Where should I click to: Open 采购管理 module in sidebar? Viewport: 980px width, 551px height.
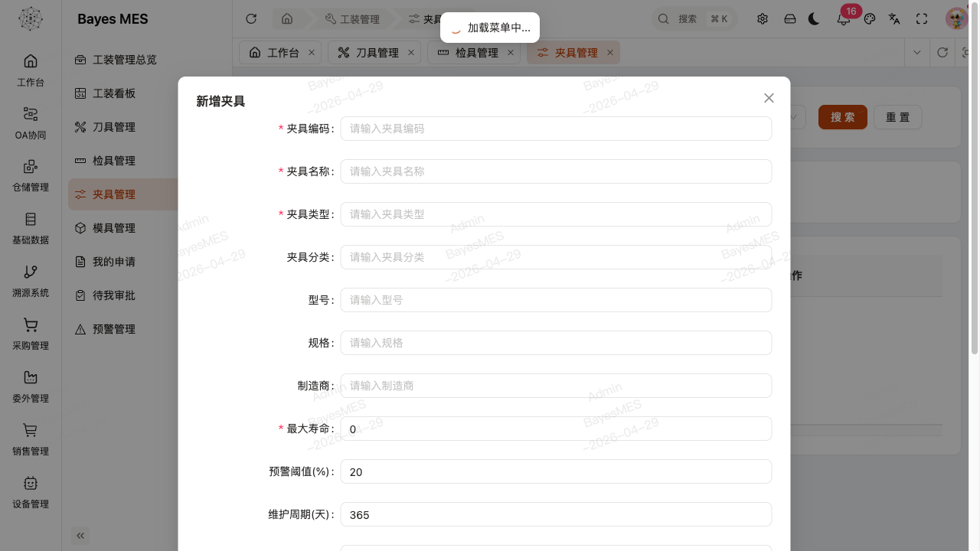pos(31,334)
